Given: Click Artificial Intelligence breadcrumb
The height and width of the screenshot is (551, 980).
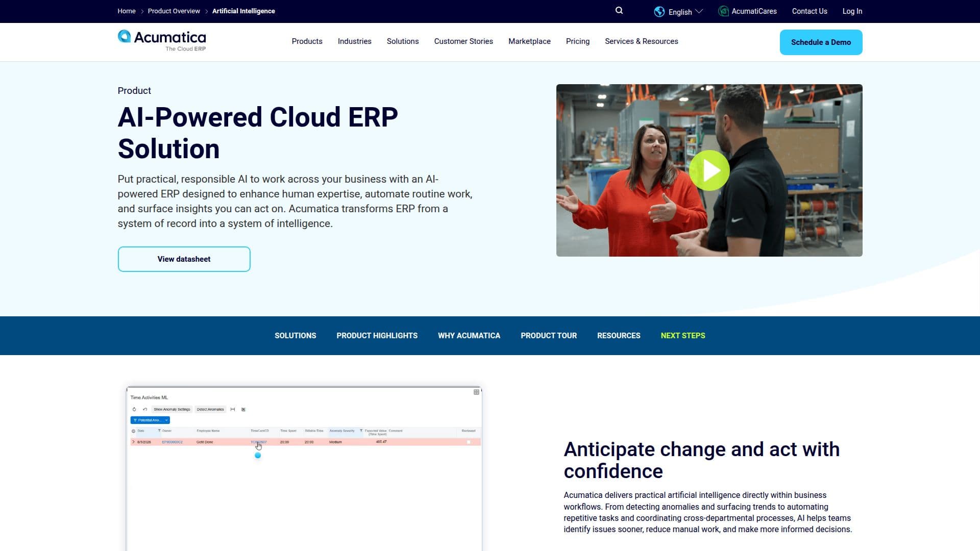Looking at the screenshot, I should coord(243,11).
